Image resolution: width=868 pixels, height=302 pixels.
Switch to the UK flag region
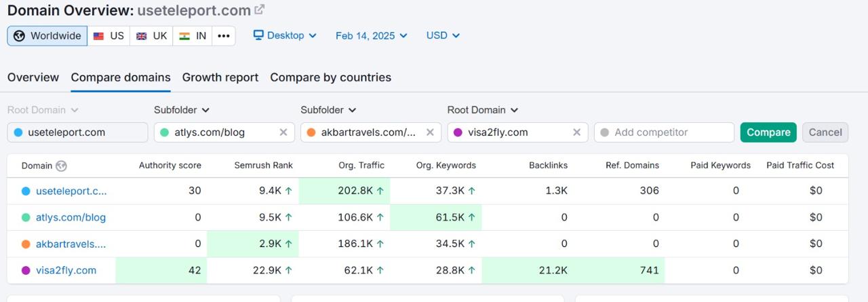pos(151,36)
